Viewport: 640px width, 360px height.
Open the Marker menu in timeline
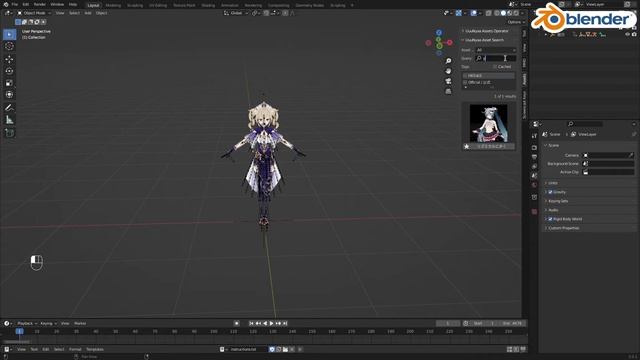(x=80, y=323)
